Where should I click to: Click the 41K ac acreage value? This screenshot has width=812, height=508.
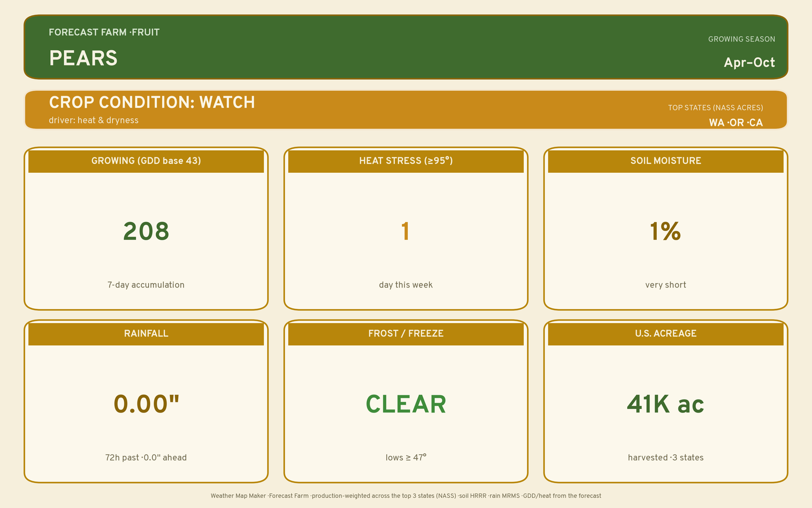(666, 404)
